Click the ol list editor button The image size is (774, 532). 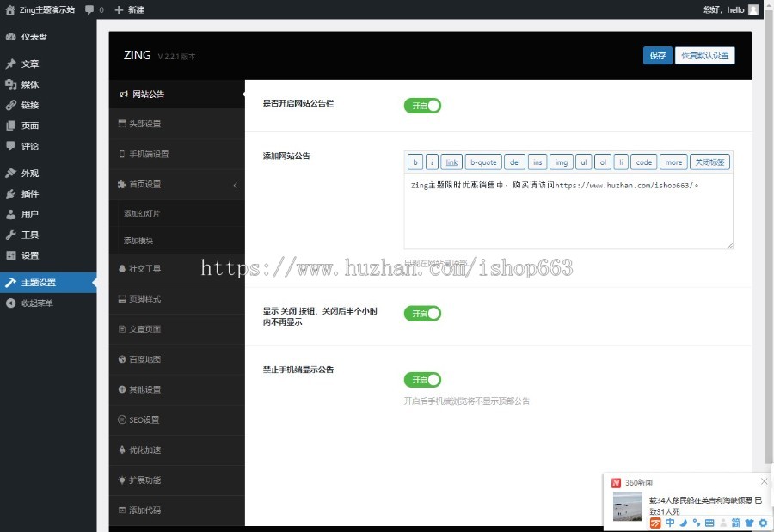603,162
